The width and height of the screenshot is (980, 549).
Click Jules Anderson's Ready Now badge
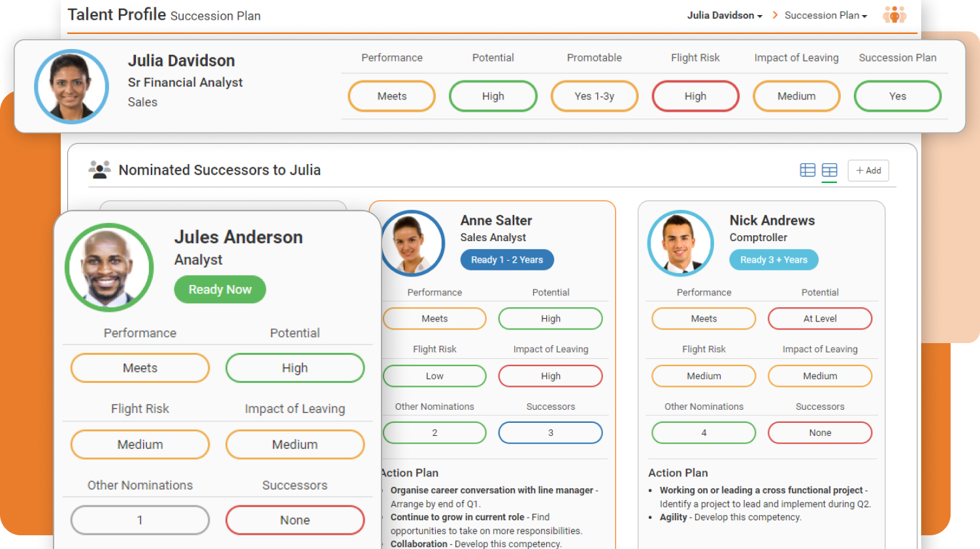click(220, 290)
